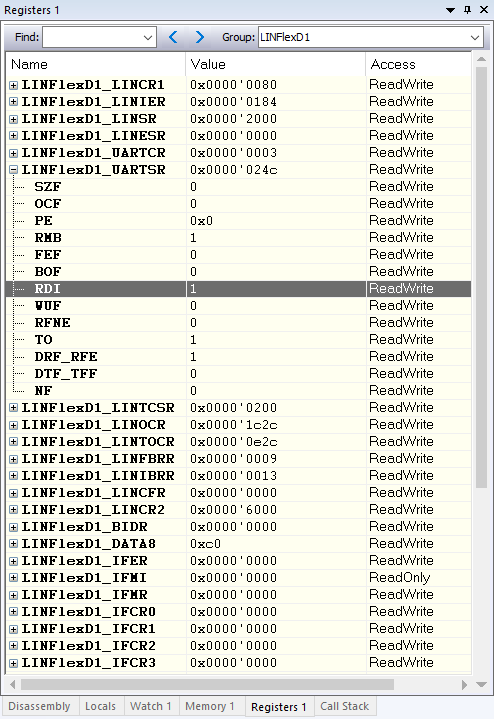The width and height of the screenshot is (494, 719).
Task: Select the SZF bit field row
Action: tap(239, 187)
